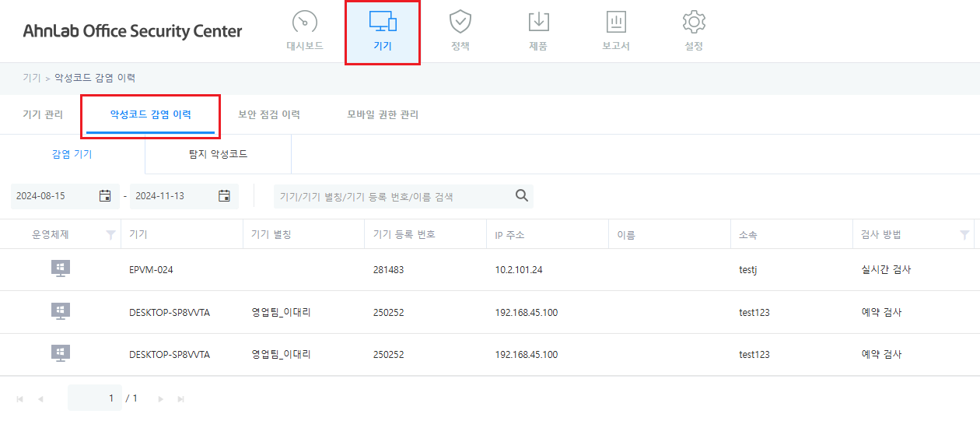Go to previous page arrow
The image size is (980, 428).
point(40,398)
